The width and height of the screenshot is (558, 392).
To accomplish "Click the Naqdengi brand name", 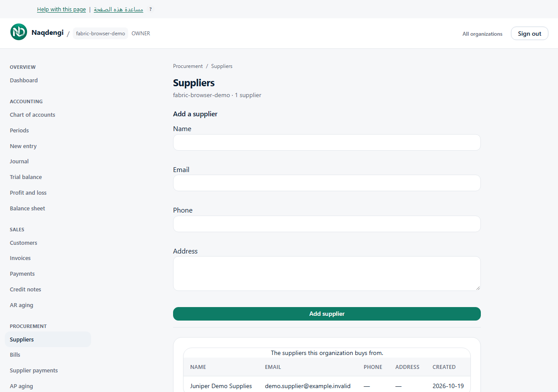I will [x=48, y=32].
